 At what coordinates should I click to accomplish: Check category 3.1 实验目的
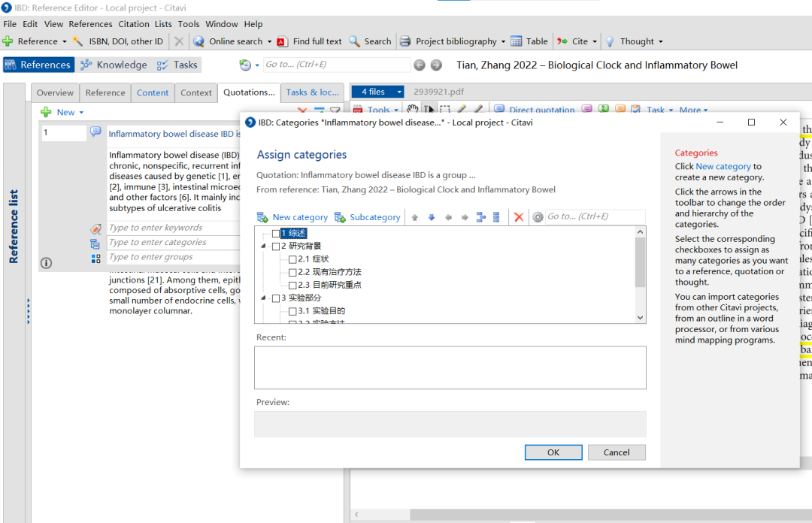pos(292,311)
